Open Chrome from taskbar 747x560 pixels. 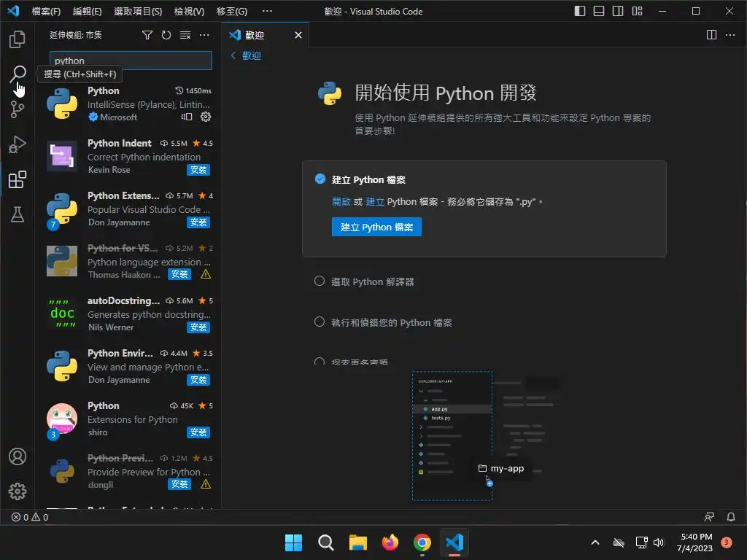point(422,542)
